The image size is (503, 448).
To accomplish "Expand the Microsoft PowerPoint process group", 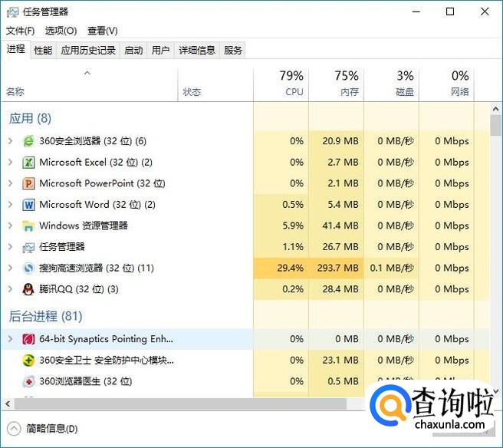I will click(10, 183).
